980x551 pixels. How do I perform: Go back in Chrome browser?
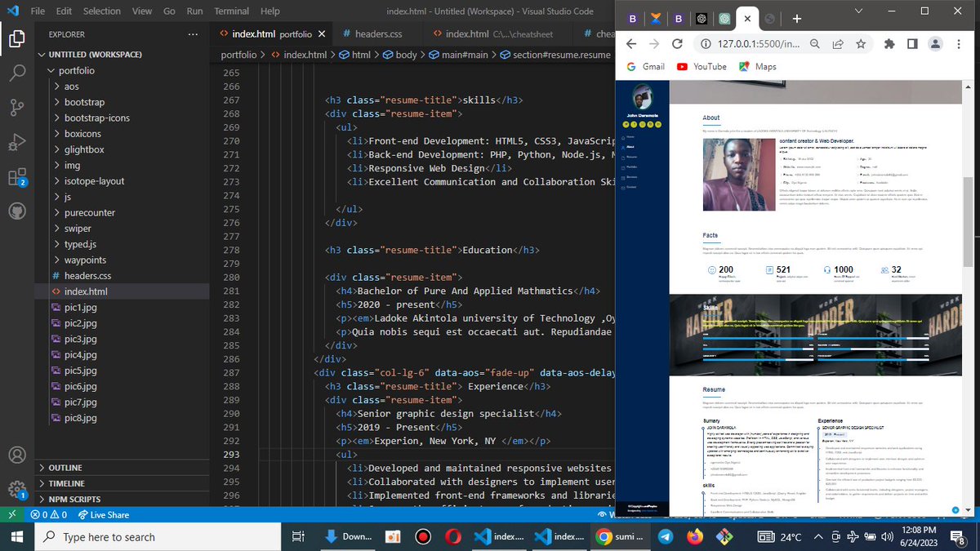coord(631,44)
